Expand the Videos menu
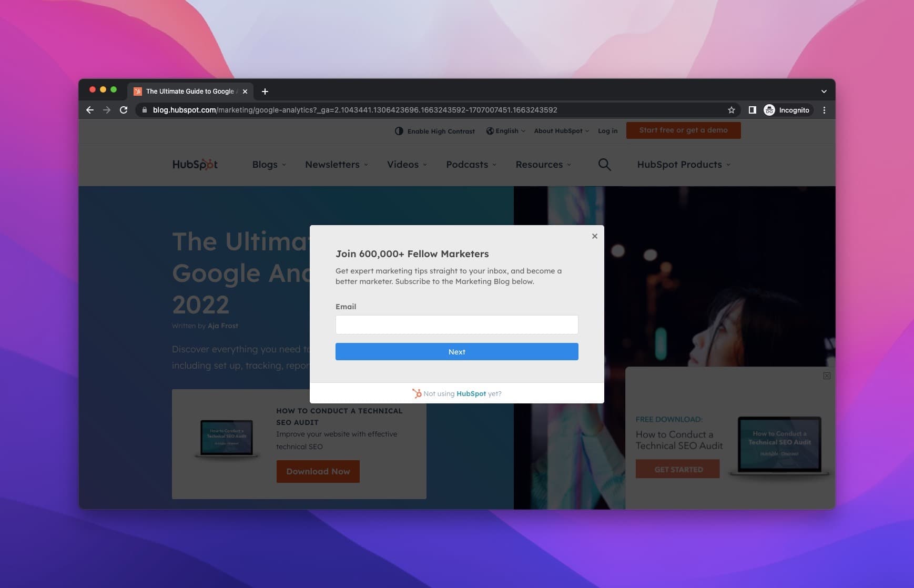The width and height of the screenshot is (914, 588). click(x=407, y=165)
